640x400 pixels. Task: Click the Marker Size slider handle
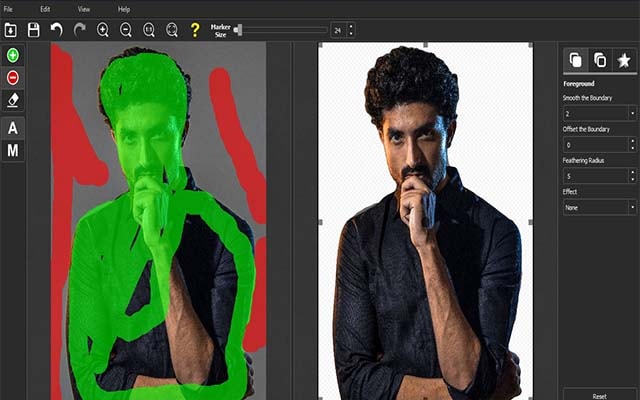point(240,30)
